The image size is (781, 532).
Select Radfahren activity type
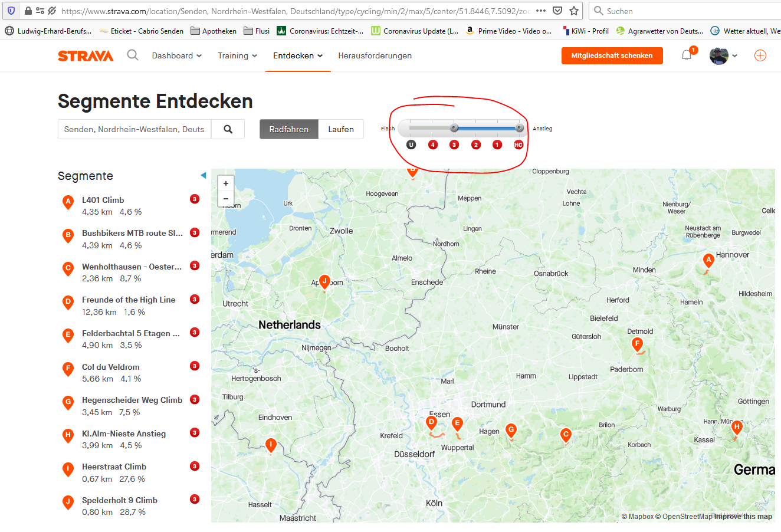coord(289,129)
